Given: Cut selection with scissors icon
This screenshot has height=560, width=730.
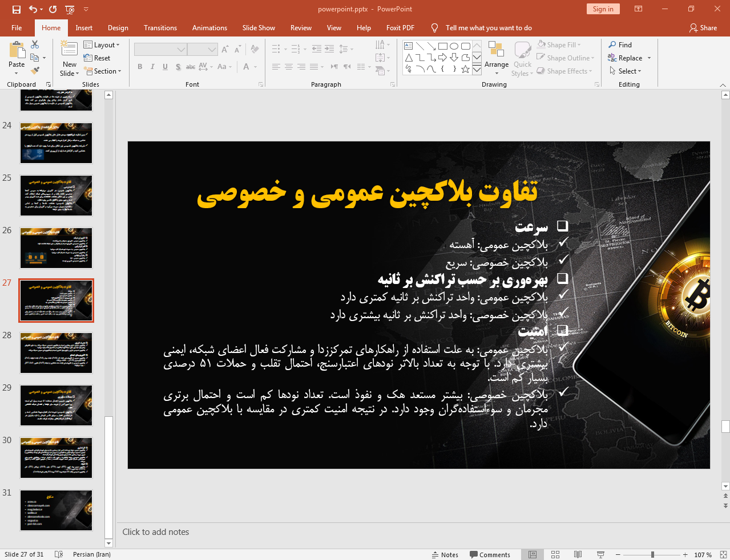Looking at the screenshot, I should tap(35, 44).
